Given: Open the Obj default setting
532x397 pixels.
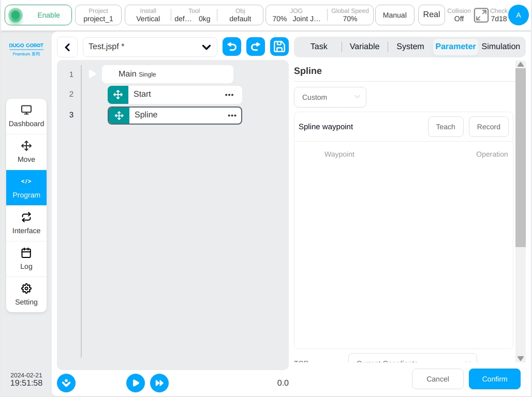Looking at the screenshot, I should (240, 15).
